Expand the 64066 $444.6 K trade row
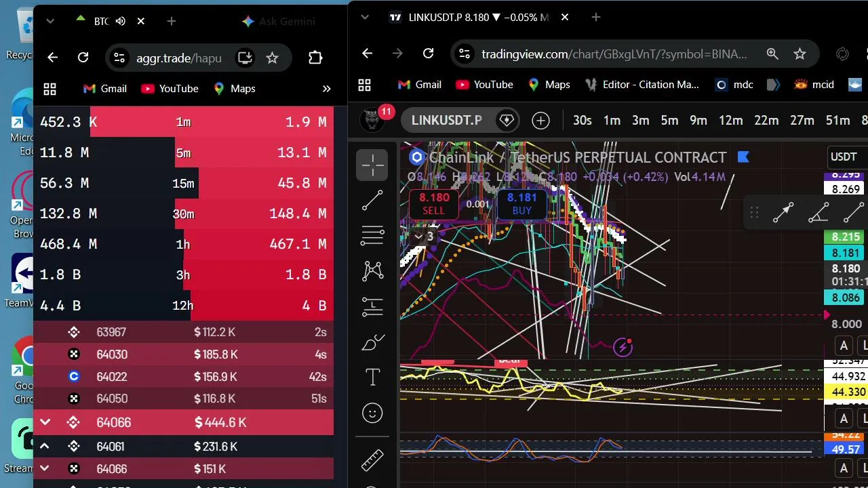The width and height of the screenshot is (868, 488). pos(45,422)
